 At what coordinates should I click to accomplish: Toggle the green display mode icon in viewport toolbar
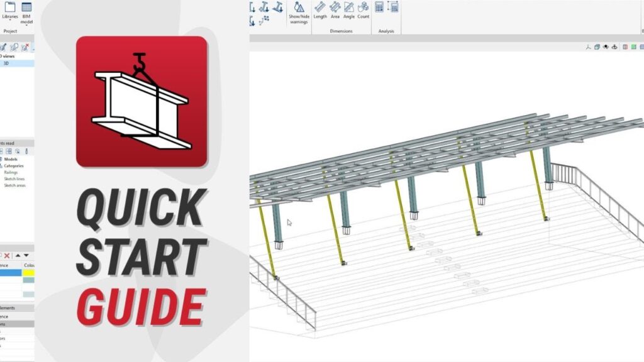click(634, 47)
